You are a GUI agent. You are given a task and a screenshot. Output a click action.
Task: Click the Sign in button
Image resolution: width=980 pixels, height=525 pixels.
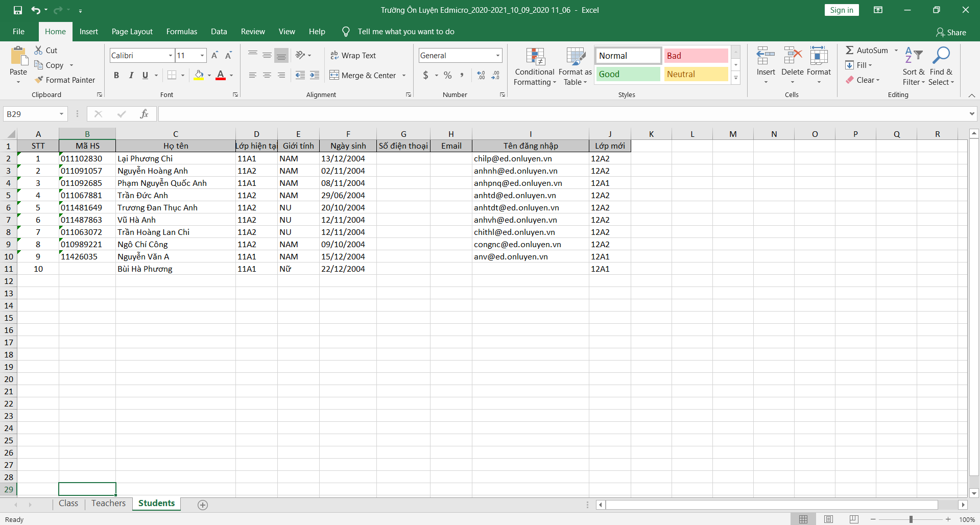(x=842, y=10)
